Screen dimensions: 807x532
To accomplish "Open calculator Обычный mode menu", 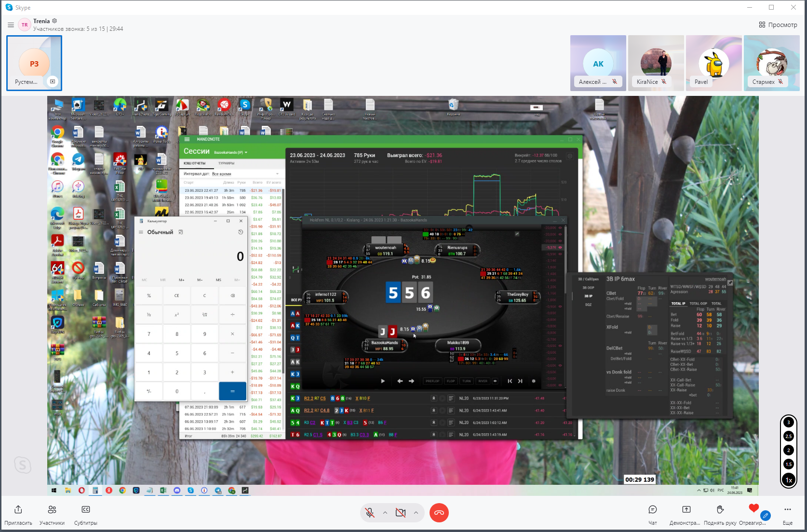I will 141,232.
